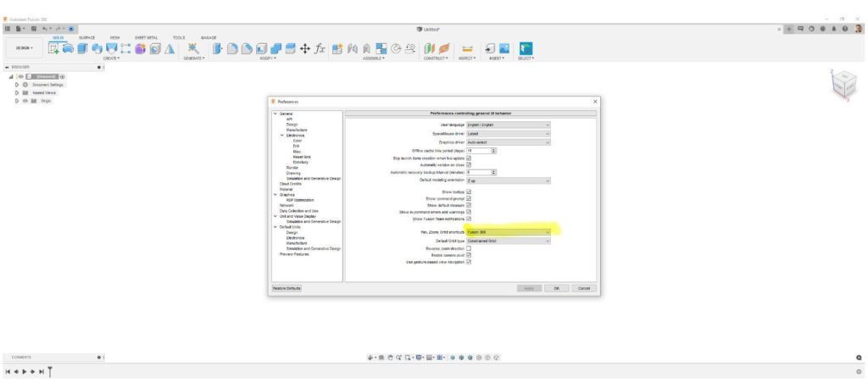Enable the Reverse zoom direction checkbox
The width and height of the screenshot is (868, 388).
tap(469, 248)
